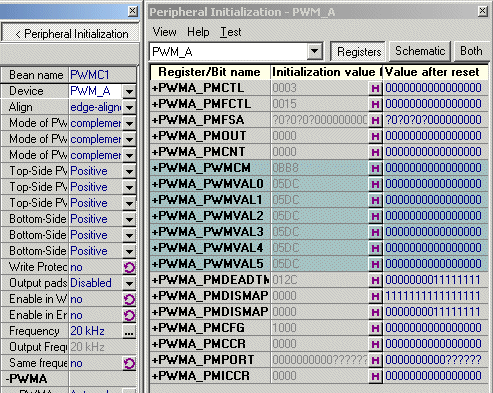Click the H format icon in PWMA_PMDEADTM row
Screen dimensions: 493x393
[x=375, y=280]
